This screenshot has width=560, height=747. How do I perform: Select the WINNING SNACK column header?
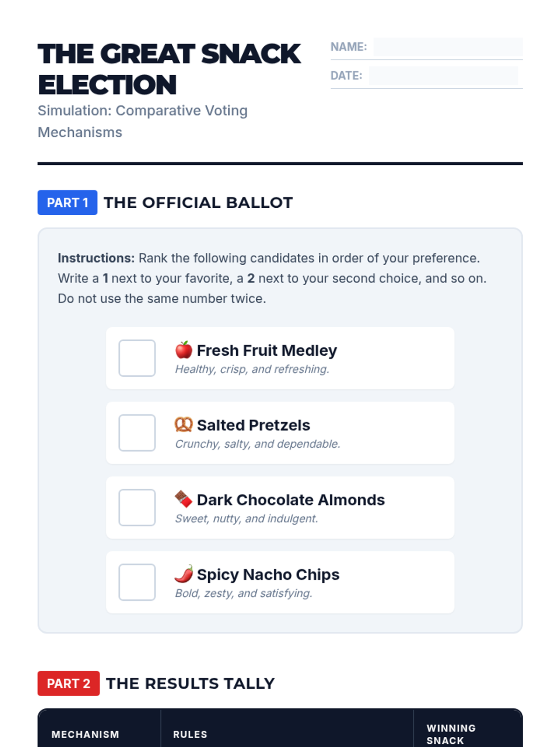[x=451, y=734]
